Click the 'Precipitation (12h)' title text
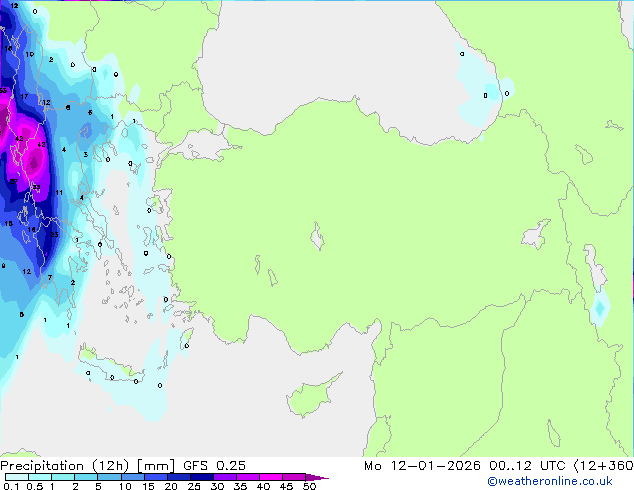634x490 pixels. [x=65, y=466]
